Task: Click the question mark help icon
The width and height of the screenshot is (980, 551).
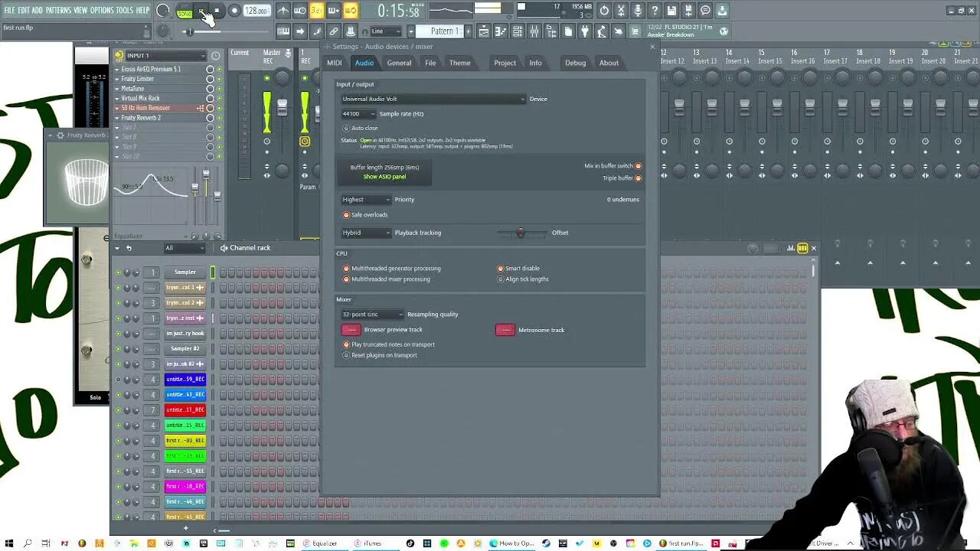Action: [x=655, y=11]
